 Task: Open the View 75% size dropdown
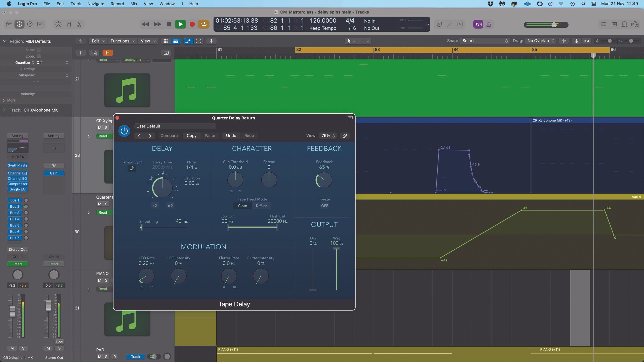pos(327,136)
